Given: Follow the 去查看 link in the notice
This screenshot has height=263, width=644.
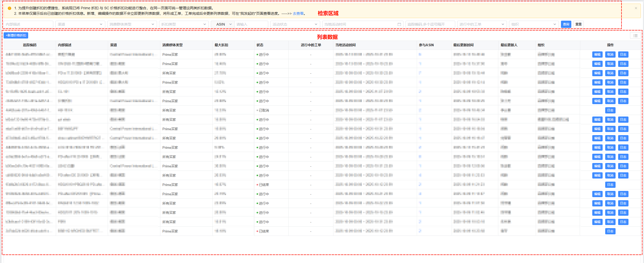Looking at the screenshot, I should click(x=298, y=14).
